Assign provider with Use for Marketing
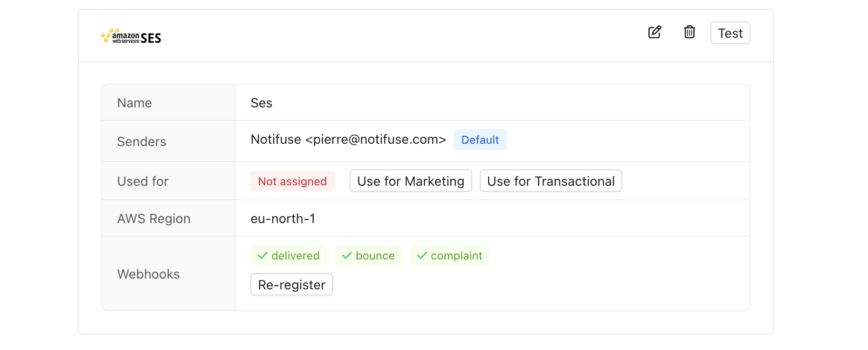Image resolution: width=868 pixels, height=350 pixels. pyautogui.click(x=411, y=181)
